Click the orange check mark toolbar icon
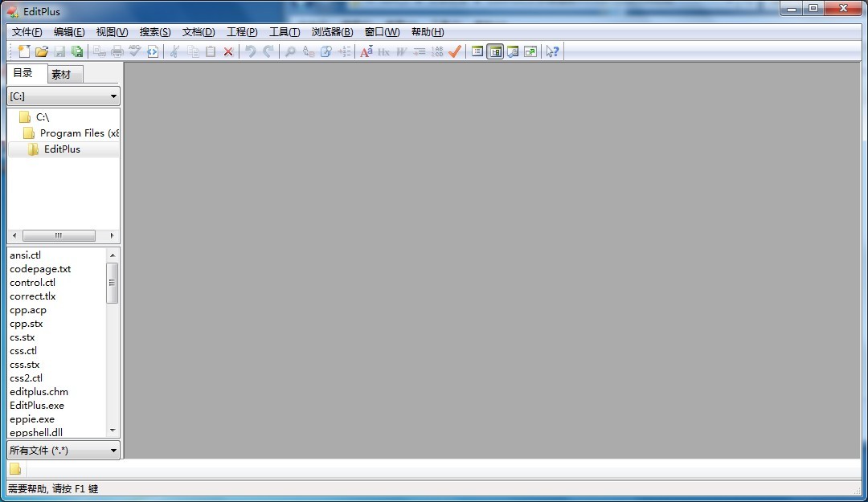868x502 pixels. [455, 51]
